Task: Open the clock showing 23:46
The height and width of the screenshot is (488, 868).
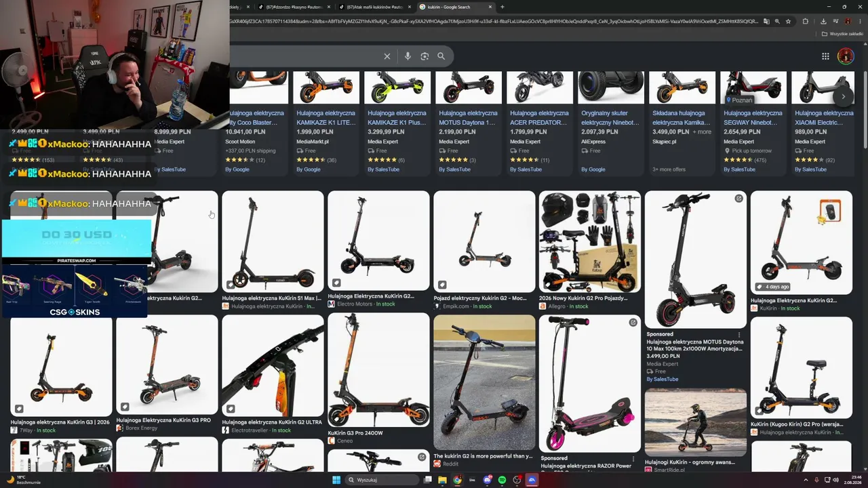Action: 854,480
